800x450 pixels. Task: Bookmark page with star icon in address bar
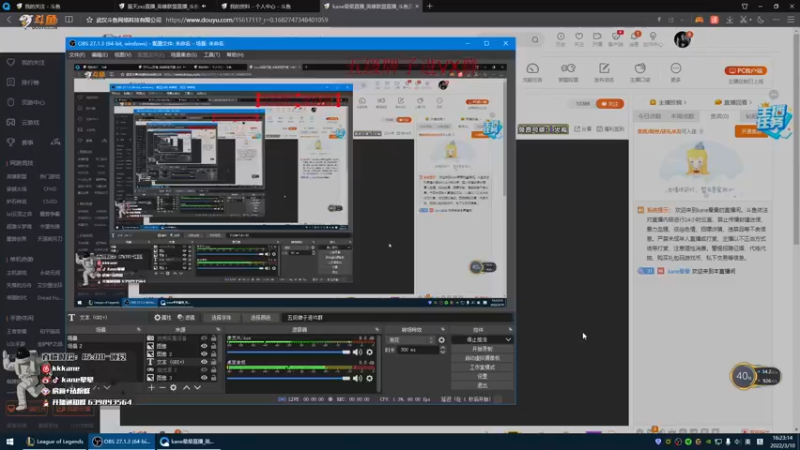89,20
